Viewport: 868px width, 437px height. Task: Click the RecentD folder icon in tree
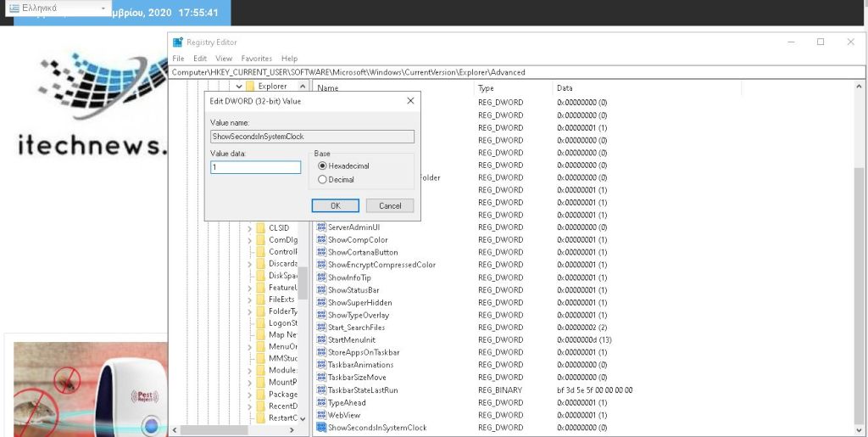(261, 406)
